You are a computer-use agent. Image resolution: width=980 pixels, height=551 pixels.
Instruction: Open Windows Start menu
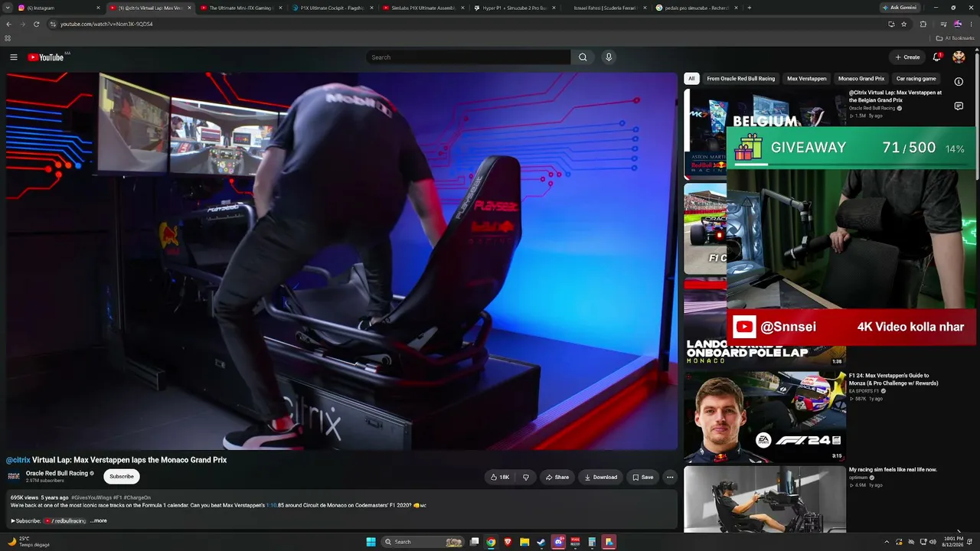click(x=371, y=542)
